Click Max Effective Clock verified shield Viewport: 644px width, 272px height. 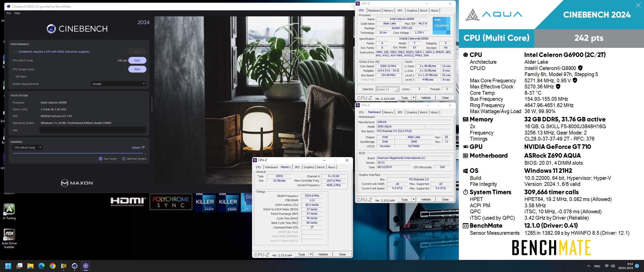point(558,87)
